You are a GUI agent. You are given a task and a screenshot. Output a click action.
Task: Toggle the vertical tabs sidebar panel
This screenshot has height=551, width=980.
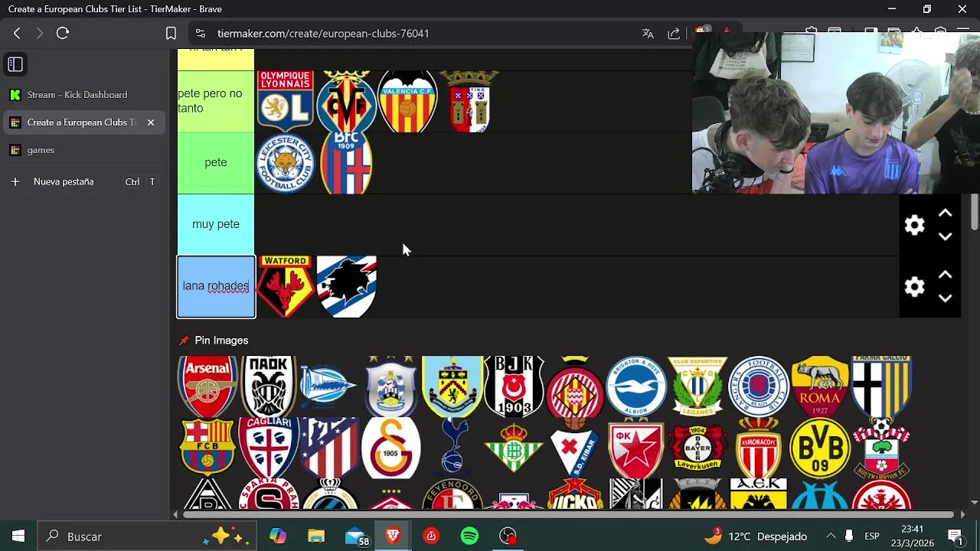point(15,64)
